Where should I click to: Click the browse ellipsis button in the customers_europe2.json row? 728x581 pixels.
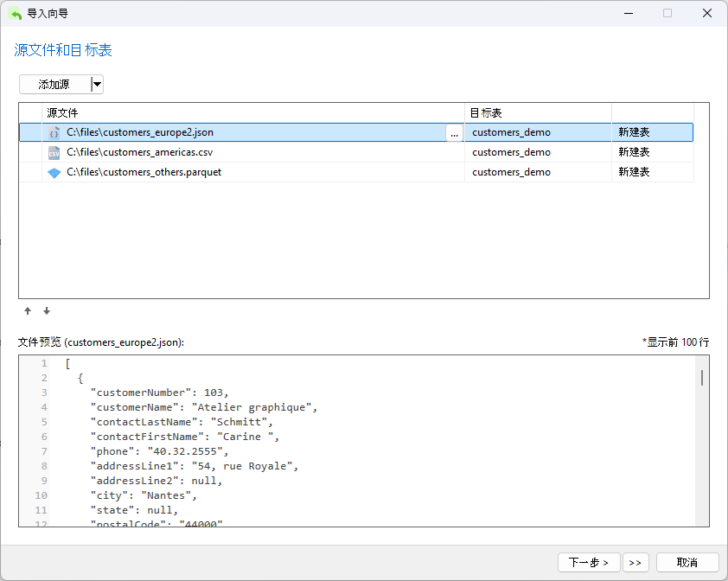[454, 133]
